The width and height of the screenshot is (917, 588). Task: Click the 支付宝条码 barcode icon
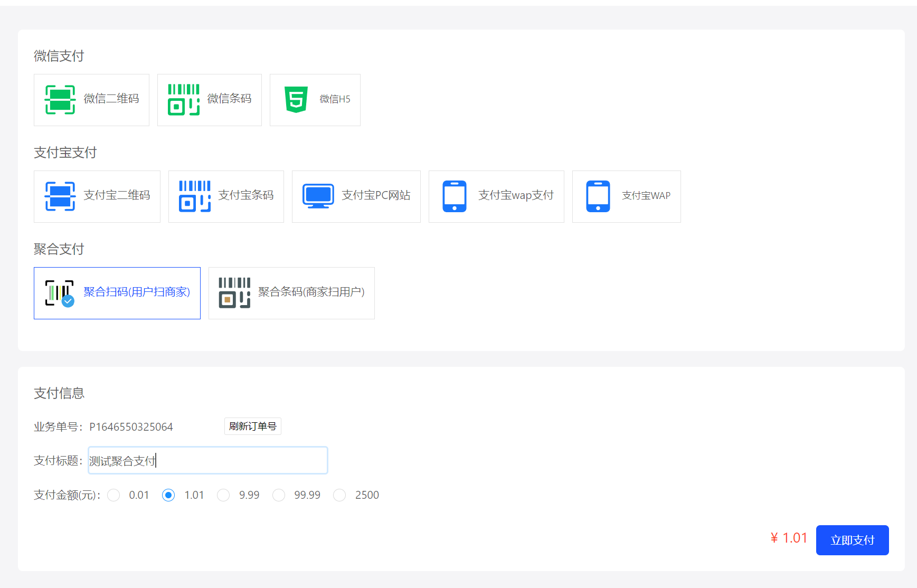194,196
